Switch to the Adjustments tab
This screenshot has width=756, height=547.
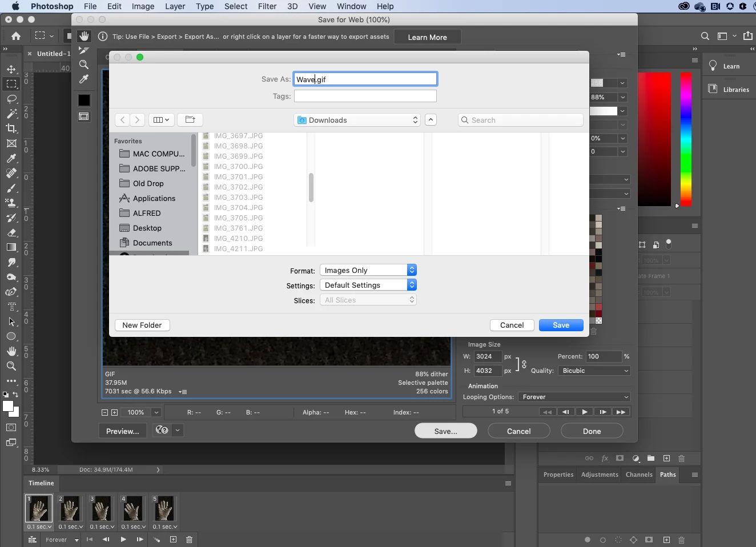[600, 474]
